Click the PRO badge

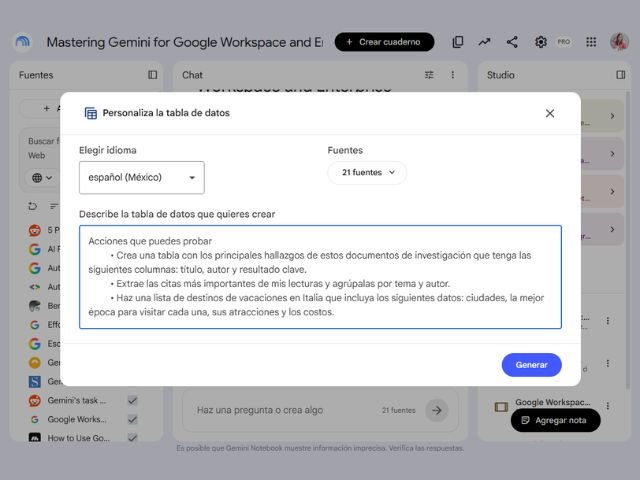pos(564,42)
